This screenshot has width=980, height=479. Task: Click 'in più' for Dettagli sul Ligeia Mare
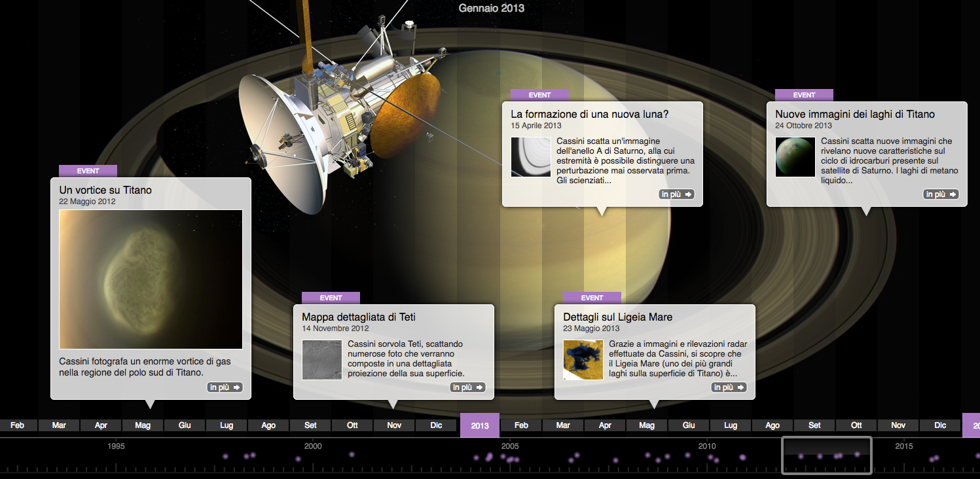(x=729, y=387)
